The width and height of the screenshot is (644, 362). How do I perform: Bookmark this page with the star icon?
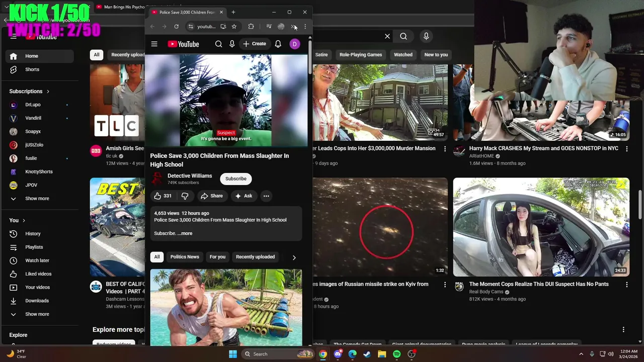[x=234, y=27]
